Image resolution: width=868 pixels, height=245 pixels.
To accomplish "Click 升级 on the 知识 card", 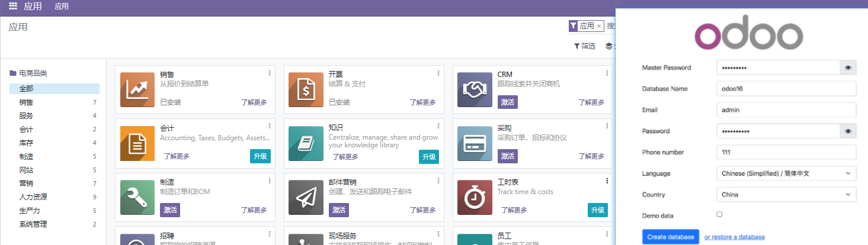I will coord(429,156).
